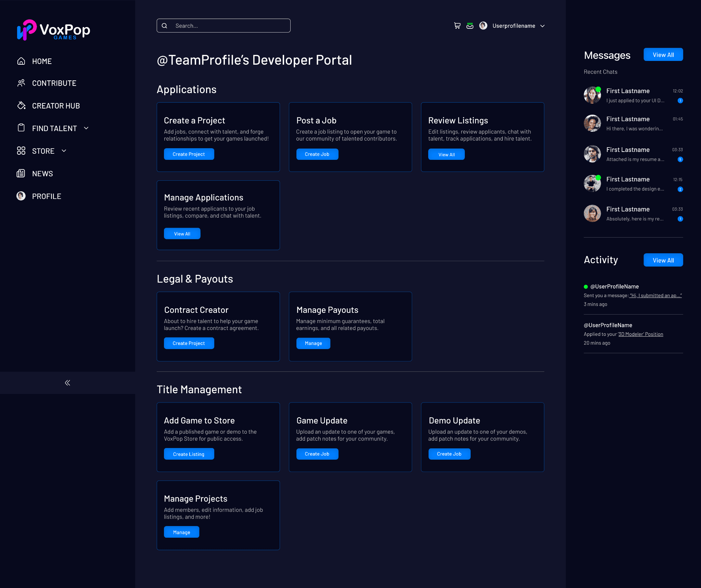The height and width of the screenshot is (588, 701).
Task: Click Create Project under Create a Project
Action: (x=189, y=154)
